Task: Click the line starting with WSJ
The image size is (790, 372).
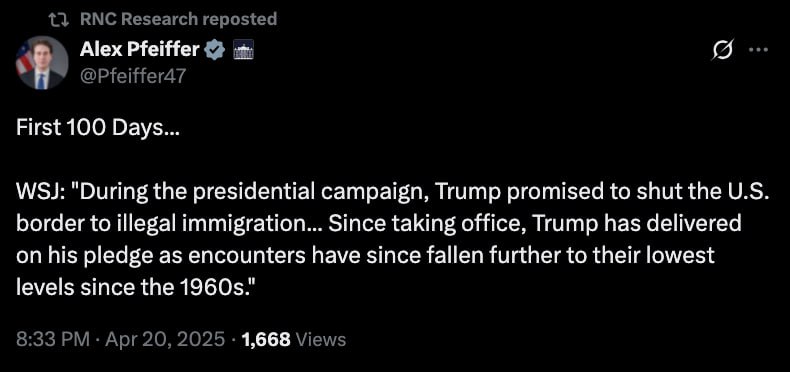Action: pos(393,192)
